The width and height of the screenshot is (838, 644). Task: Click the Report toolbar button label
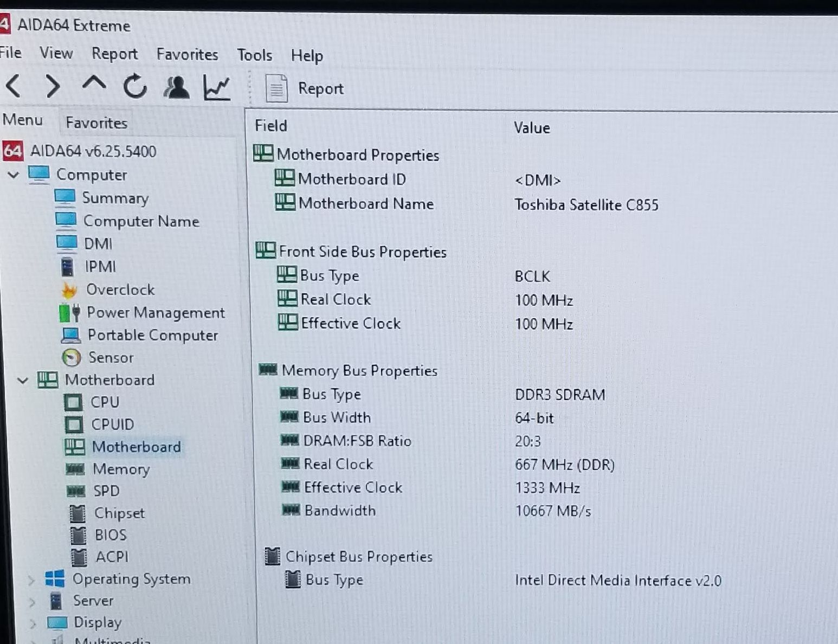click(320, 89)
